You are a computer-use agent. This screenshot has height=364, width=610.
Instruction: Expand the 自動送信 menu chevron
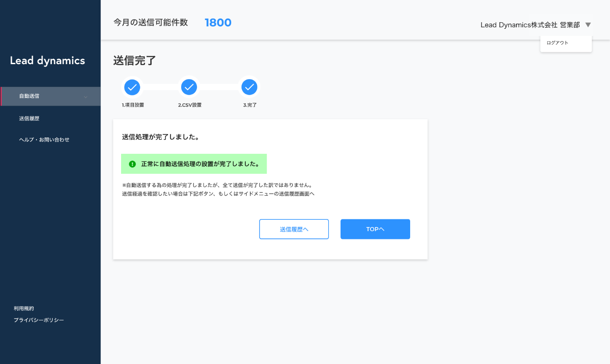(85, 96)
